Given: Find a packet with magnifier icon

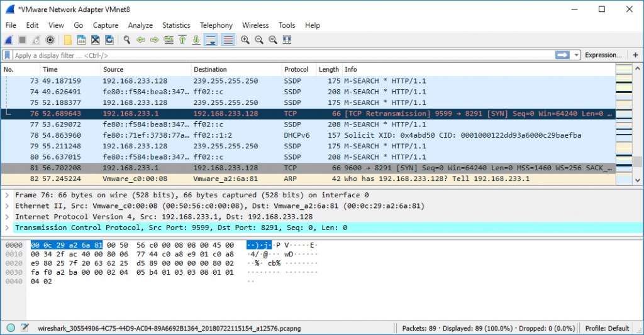Looking at the screenshot, I should pyautogui.click(x=127, y=40).
